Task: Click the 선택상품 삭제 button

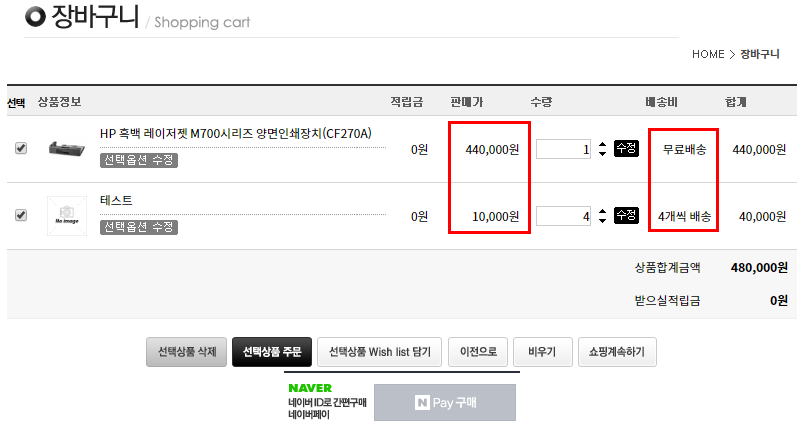Action: tap(187, 352)
